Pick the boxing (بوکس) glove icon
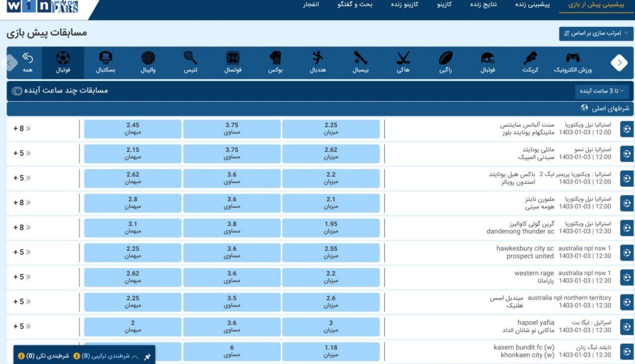The image size is (635, 364). [275, 59]
